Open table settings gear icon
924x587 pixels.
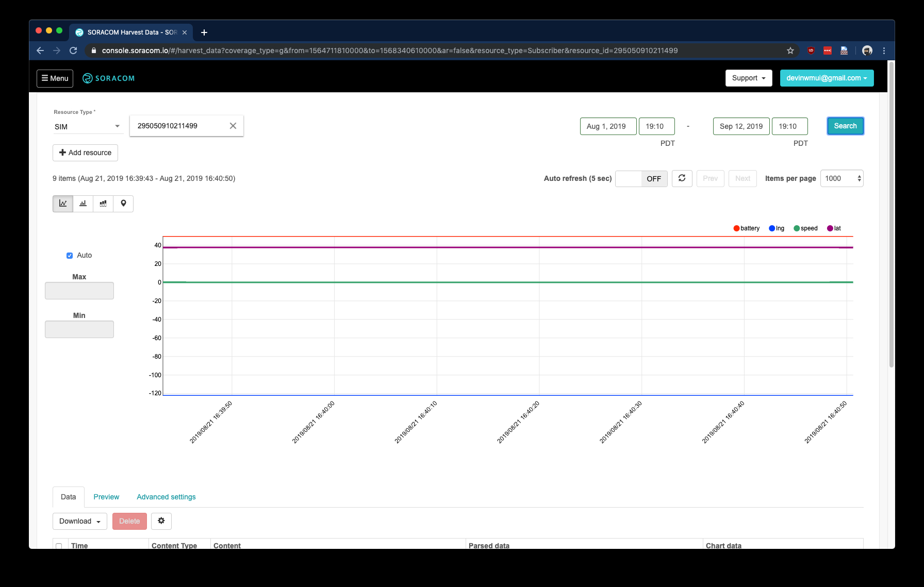pos(161,521)
